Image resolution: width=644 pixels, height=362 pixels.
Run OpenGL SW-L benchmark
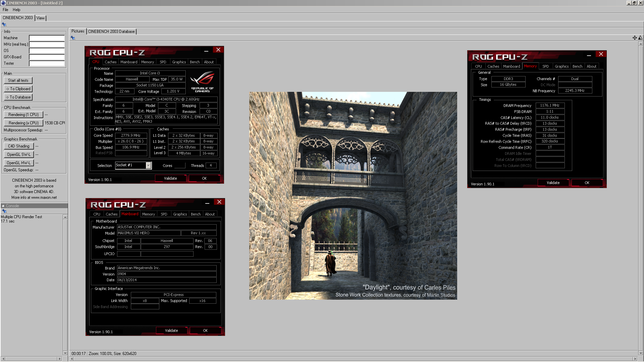click(19, 155)
